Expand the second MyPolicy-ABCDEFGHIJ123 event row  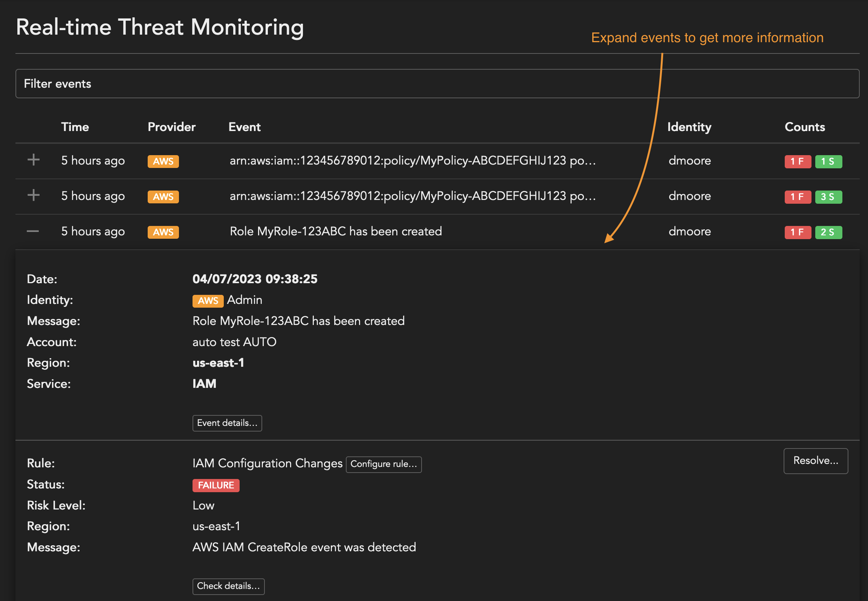[33, 195]
